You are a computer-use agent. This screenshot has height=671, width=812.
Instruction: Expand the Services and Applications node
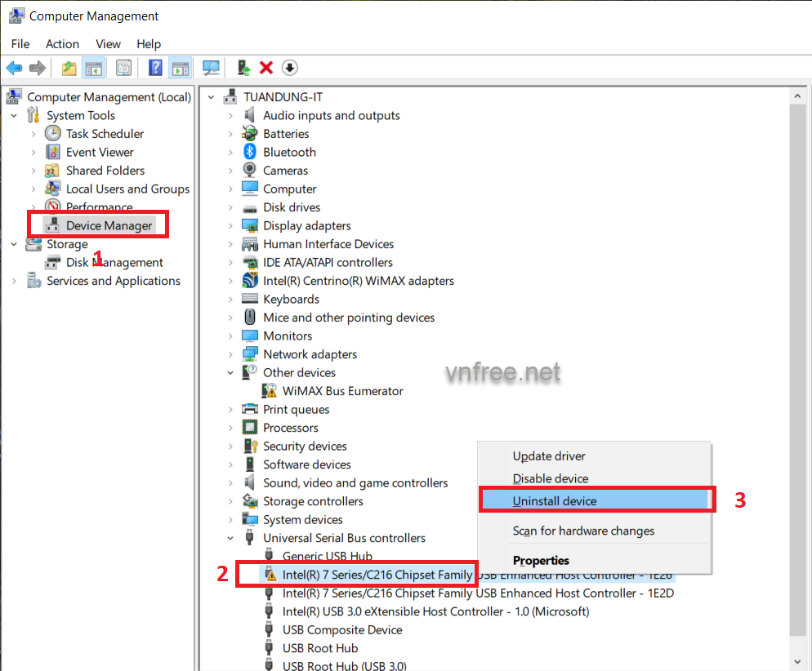pyautogui.click(x=14, y=281)
